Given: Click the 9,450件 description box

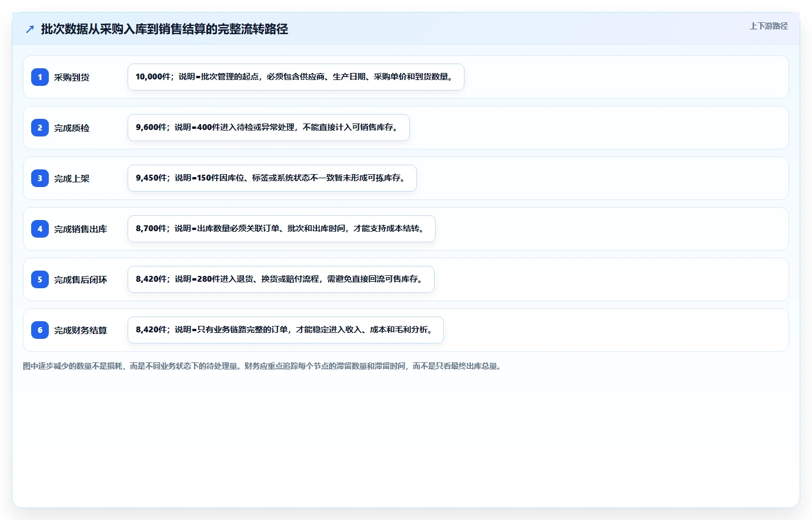Looking at the screenshot, I should click(x=272, y=178).
